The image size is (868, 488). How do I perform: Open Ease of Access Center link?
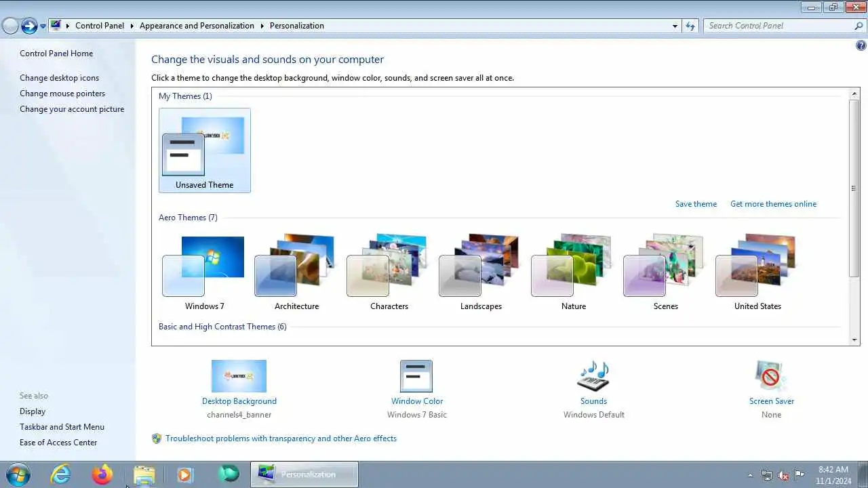pyautogui.click(x=58, y=443)
